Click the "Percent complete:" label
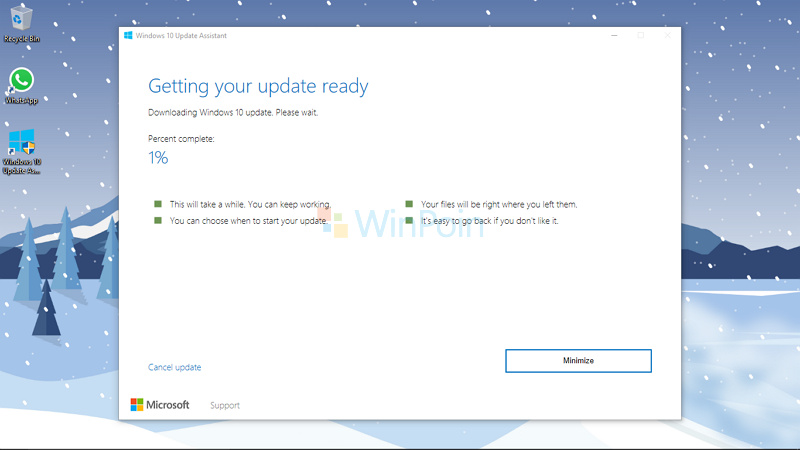This screenshot has height=450, width=800. (x=181, y=139)
